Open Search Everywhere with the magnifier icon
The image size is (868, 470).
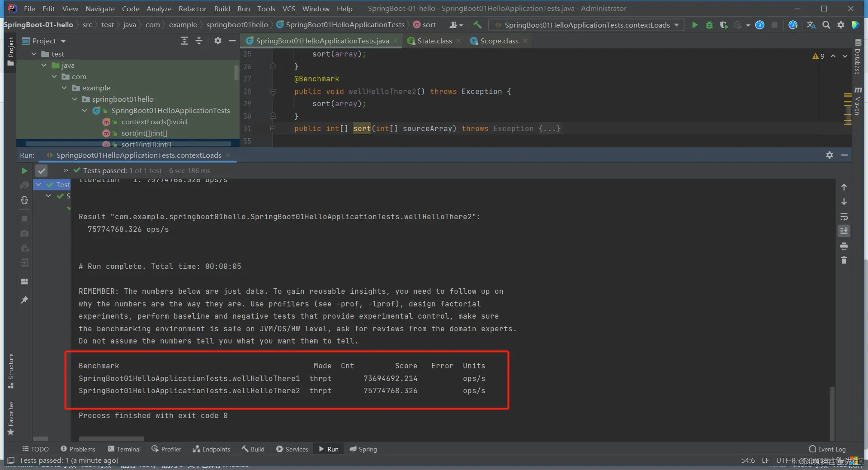(x=826, y=25)
